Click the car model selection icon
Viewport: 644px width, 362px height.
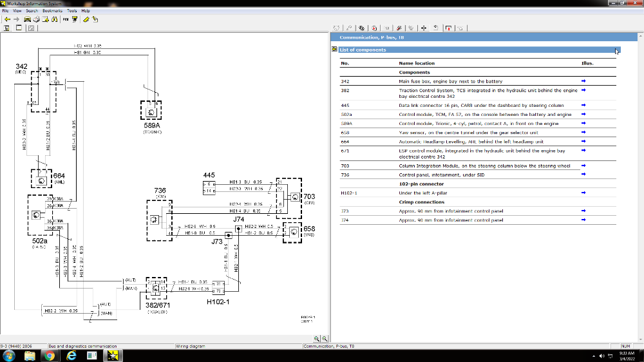click(27, 19)
